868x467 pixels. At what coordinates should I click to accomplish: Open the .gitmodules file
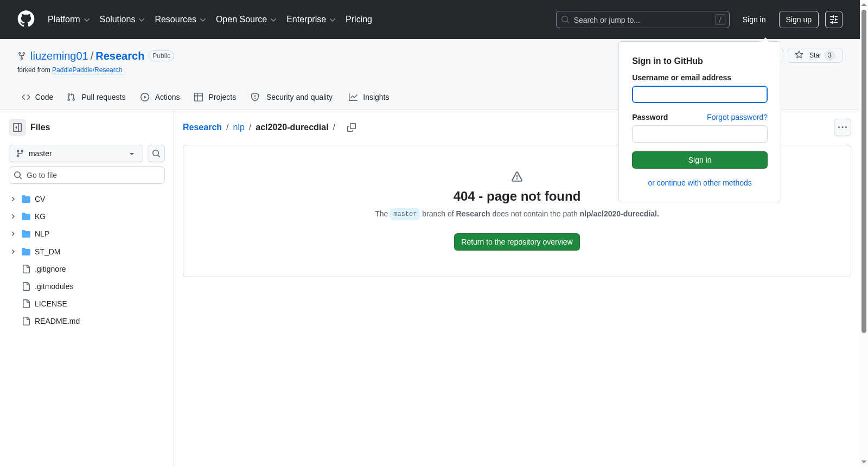tap(54, 286)
